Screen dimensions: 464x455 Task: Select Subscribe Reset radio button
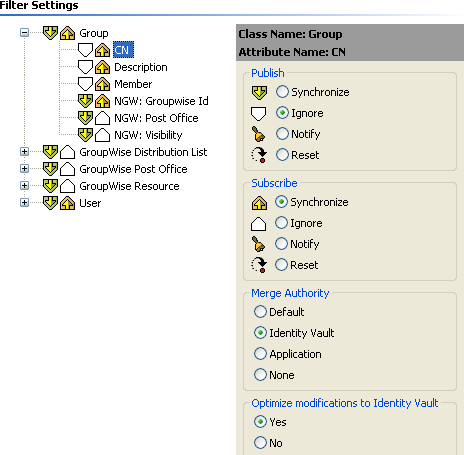coord(281,265)
